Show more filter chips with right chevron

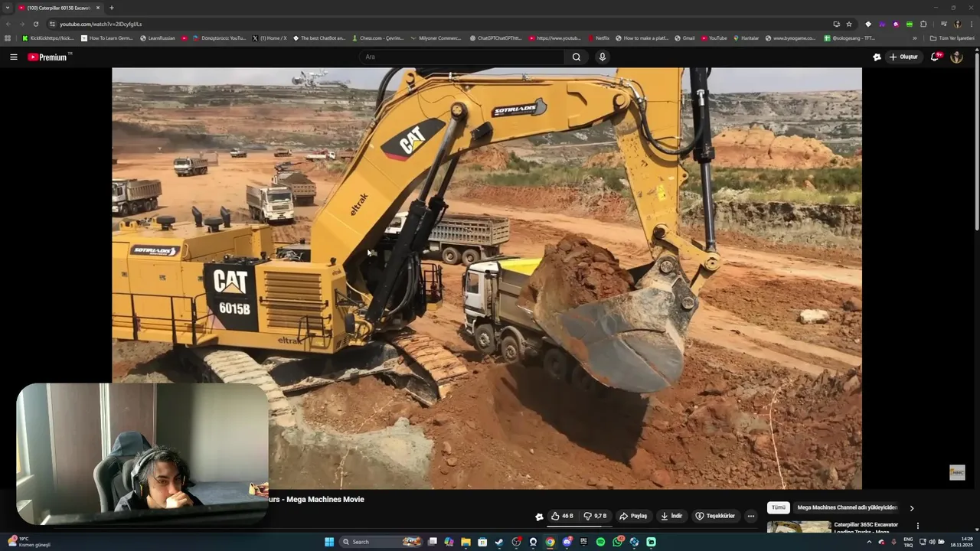point(911,508)
